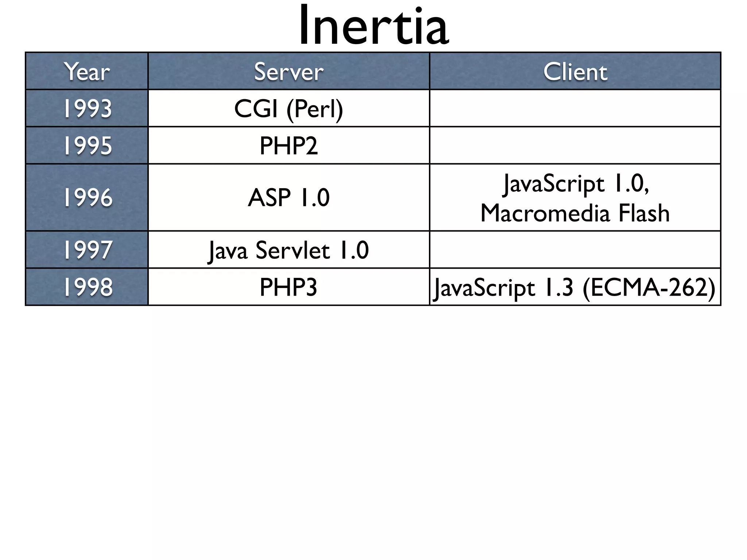The height and width of the screenshot is (560, 747).
Task: Click the 1997 year cell
Action: (x=87, y=250)
